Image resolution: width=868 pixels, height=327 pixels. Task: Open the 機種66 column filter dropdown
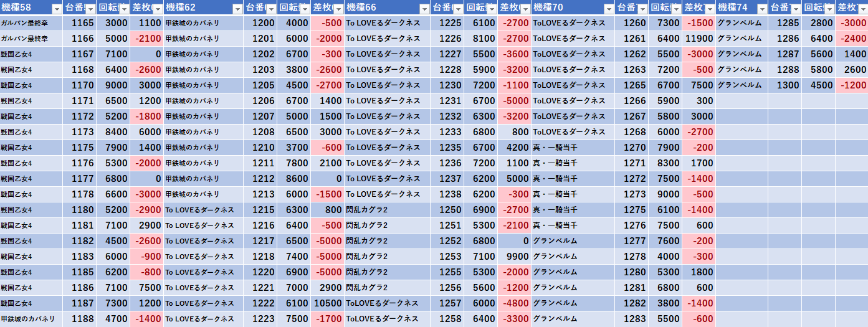coord(424,9)
